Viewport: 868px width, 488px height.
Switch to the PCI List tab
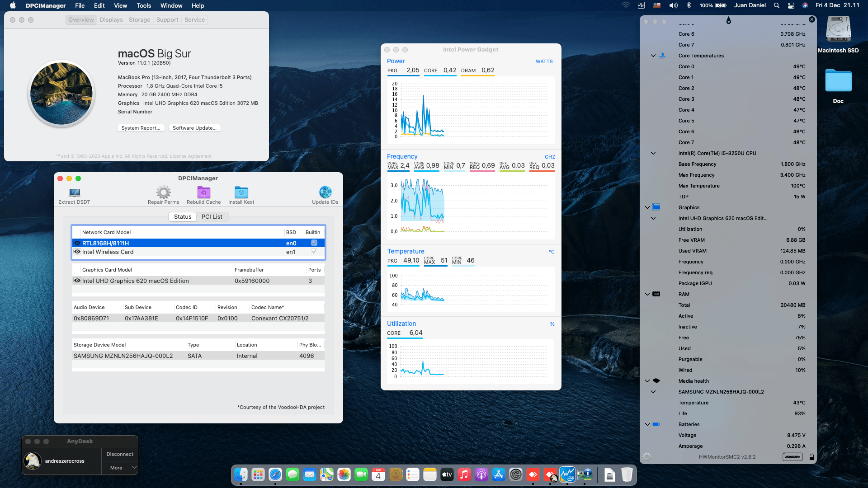coord(212,216)
